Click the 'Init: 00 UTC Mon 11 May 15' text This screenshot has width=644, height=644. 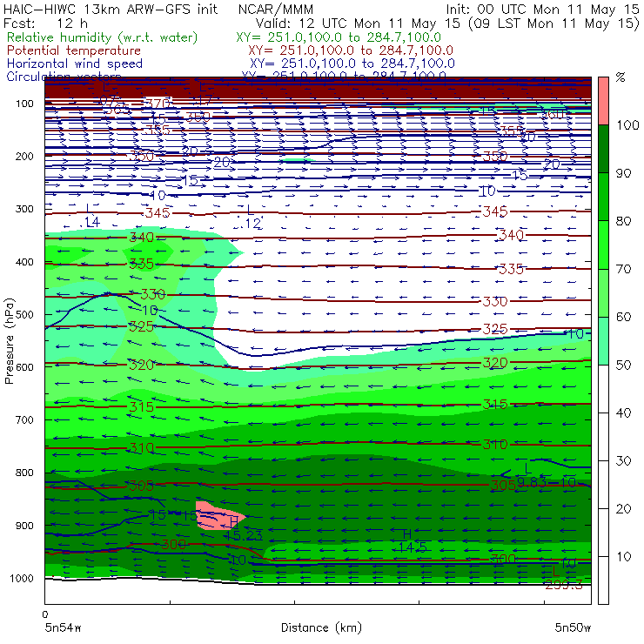pyautogui.click(x=542, y=9)
